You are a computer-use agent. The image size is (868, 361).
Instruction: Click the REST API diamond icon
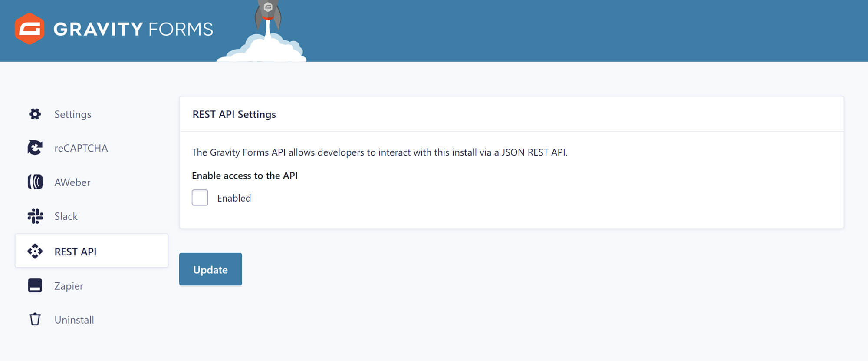coord(35,251)
